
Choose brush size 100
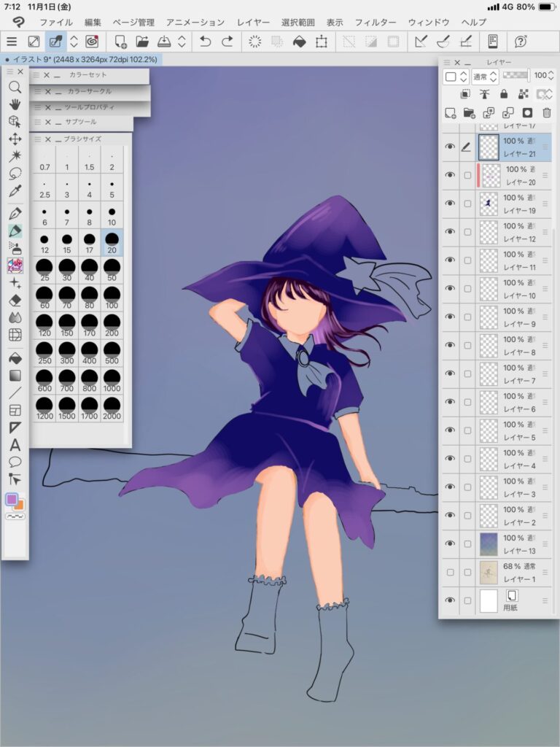[x=112, y=298]
